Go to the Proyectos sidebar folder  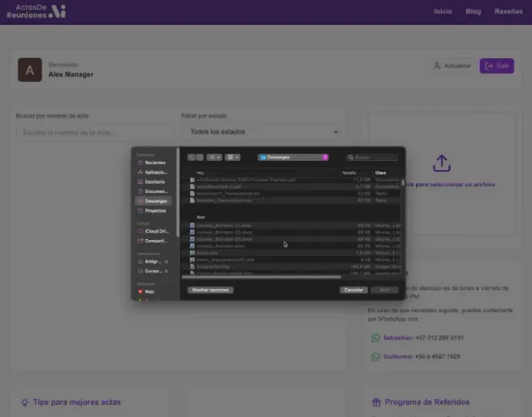[x=154, y=210]
